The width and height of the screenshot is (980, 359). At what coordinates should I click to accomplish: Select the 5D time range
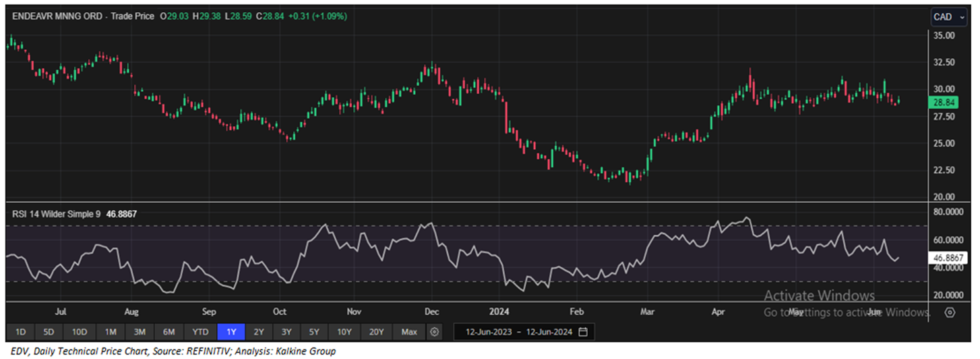(x=49, y=332)
